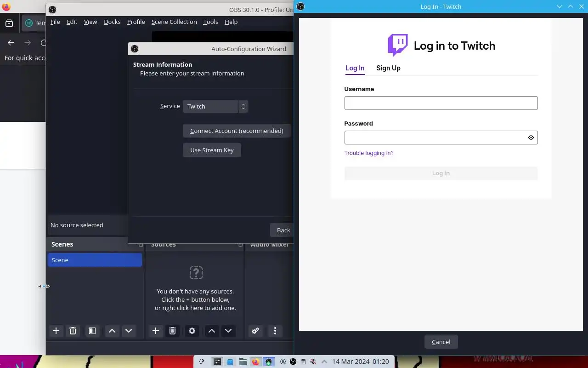588x368 pixels.
Task: Undock the Scenes panel
Action: coord(141,245)
